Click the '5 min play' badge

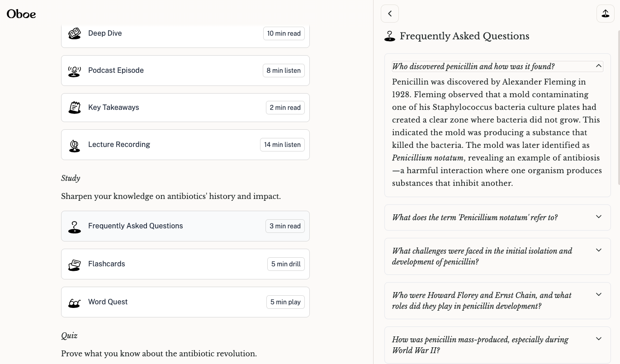click(285, 302)
